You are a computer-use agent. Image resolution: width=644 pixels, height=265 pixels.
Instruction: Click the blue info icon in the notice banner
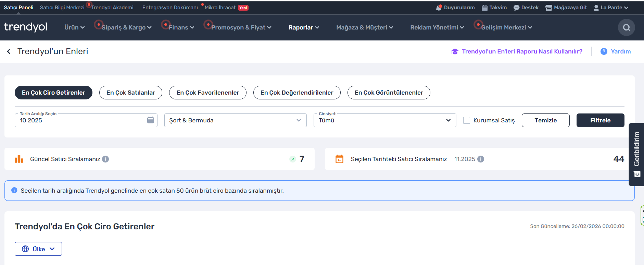(14, 190)
